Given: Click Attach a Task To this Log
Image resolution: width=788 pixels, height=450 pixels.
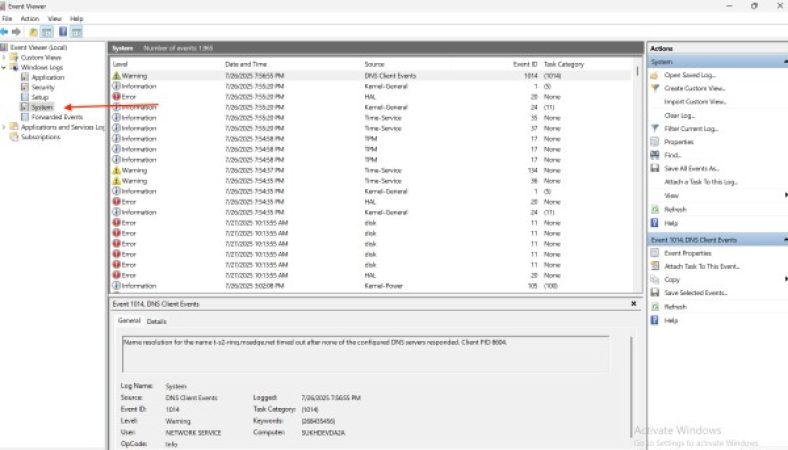Looking at the screenshot, I should (x=701, y=182).
